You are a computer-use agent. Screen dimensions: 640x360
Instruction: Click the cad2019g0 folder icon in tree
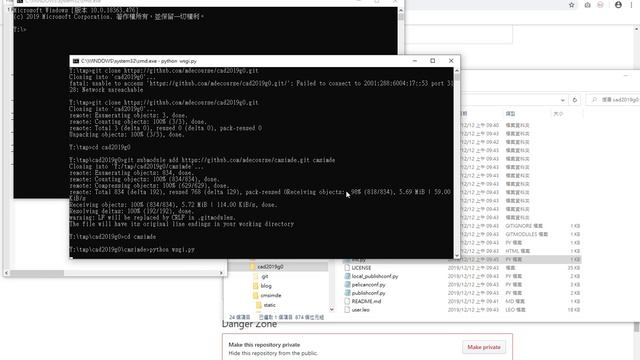[x=252, y=267]
